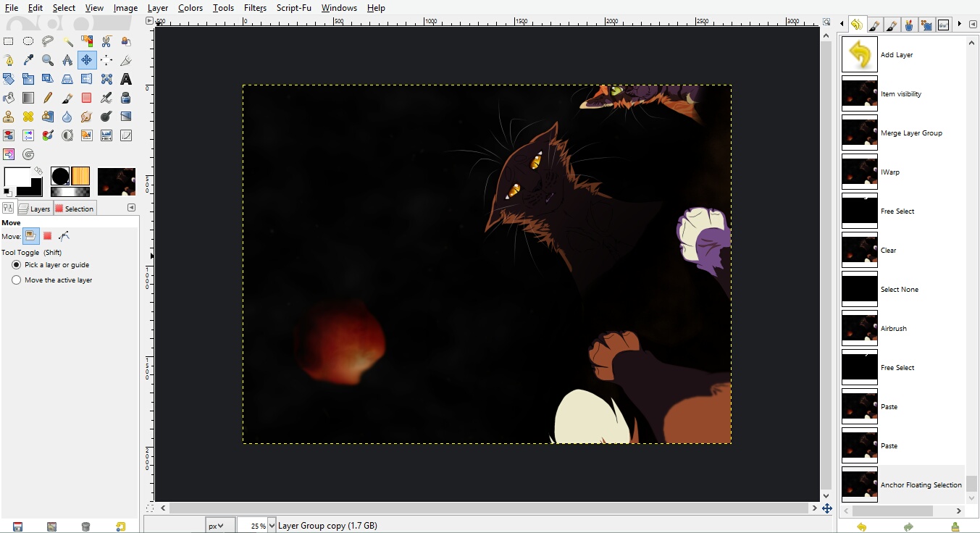Pick the Paintbrush tool

pyautogui.click(x=67, y=98)
